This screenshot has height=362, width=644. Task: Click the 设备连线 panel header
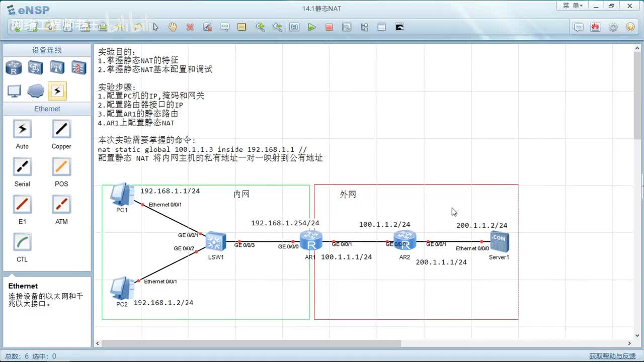click(47, 50)
